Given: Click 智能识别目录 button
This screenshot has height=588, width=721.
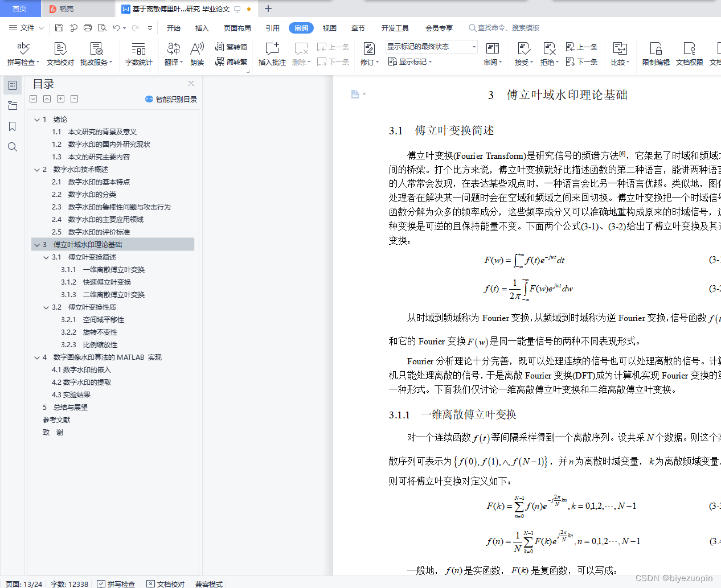Looking at the screenshot, I should point(171,99).
